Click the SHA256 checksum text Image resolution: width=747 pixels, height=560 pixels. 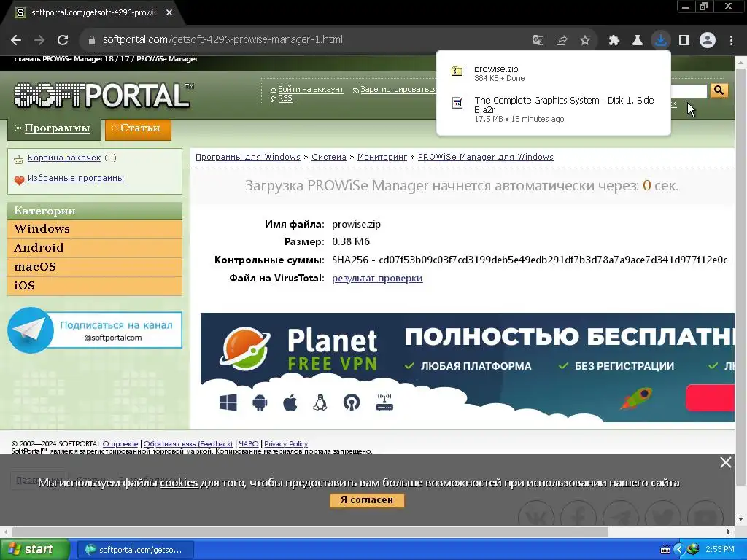[530, 260]
